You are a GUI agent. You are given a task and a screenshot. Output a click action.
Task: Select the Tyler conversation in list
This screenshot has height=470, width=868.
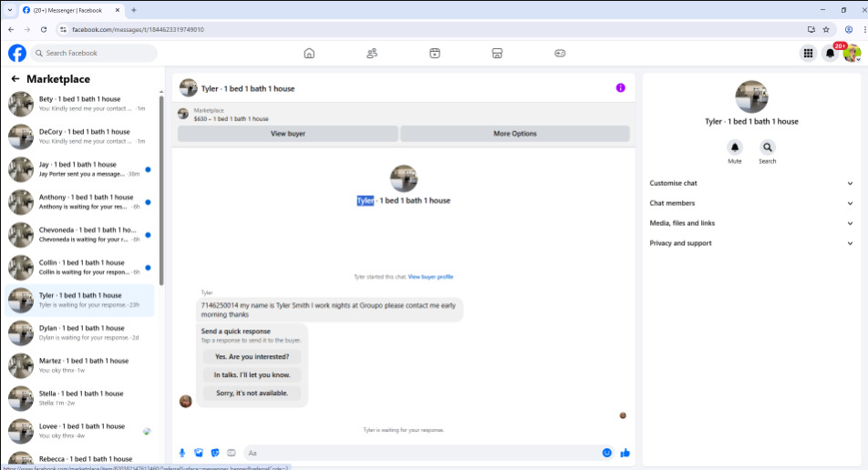click(79, 300)
